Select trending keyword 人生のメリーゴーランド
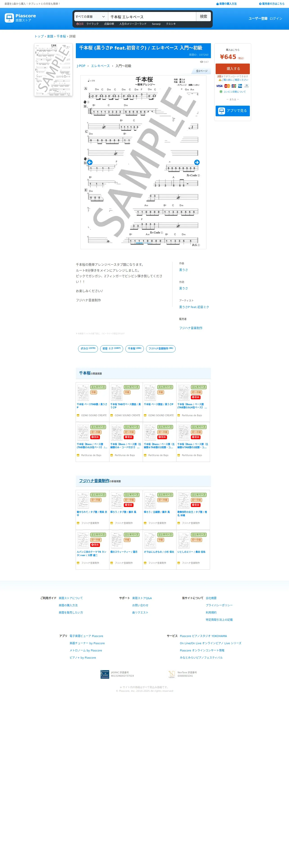The height and width of the screenshot is (868, 289). click(x=133, y=24)
